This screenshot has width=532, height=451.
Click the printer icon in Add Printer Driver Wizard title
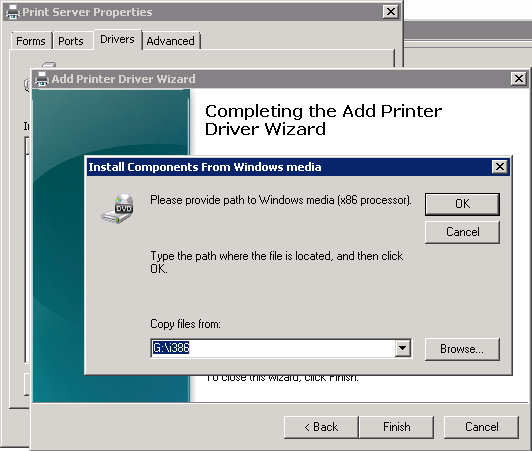[42, 79]
